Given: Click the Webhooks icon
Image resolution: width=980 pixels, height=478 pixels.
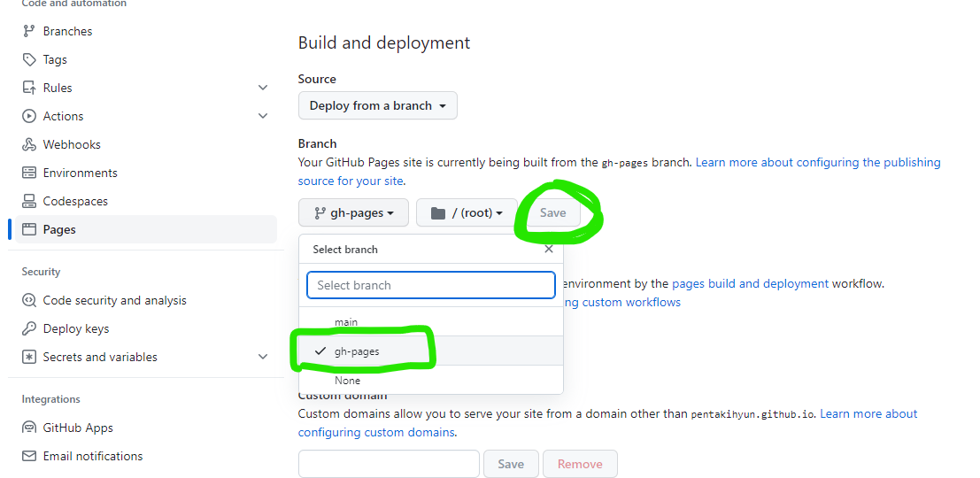Looking at the screenshot, I should point(28,144).
